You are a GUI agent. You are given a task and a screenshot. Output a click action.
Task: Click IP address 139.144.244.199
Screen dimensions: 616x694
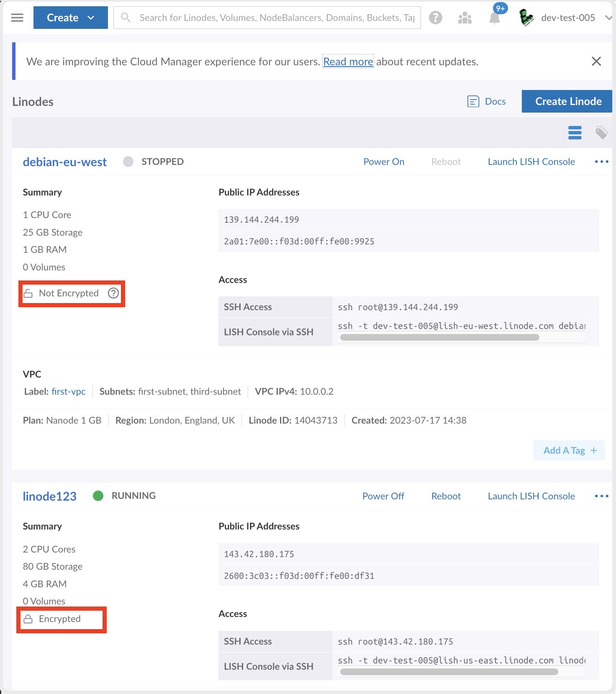(x=262, y=220)
